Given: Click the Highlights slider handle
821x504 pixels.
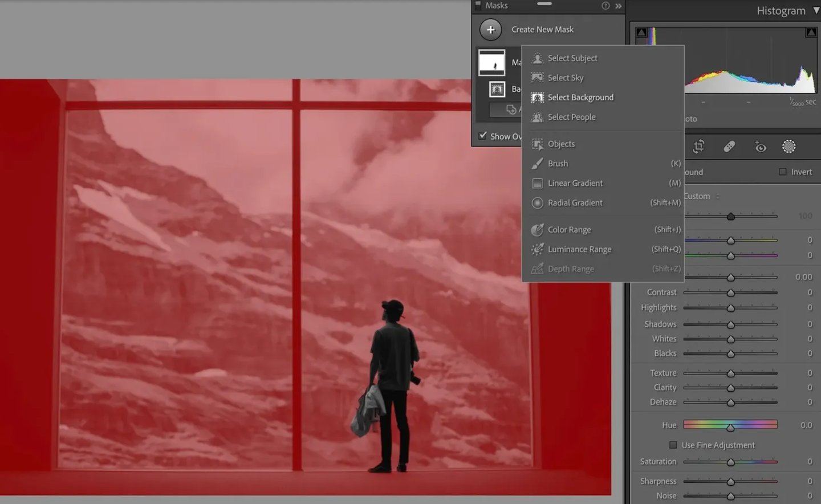Looking at the screenshot, I should (x=730, y=308).
